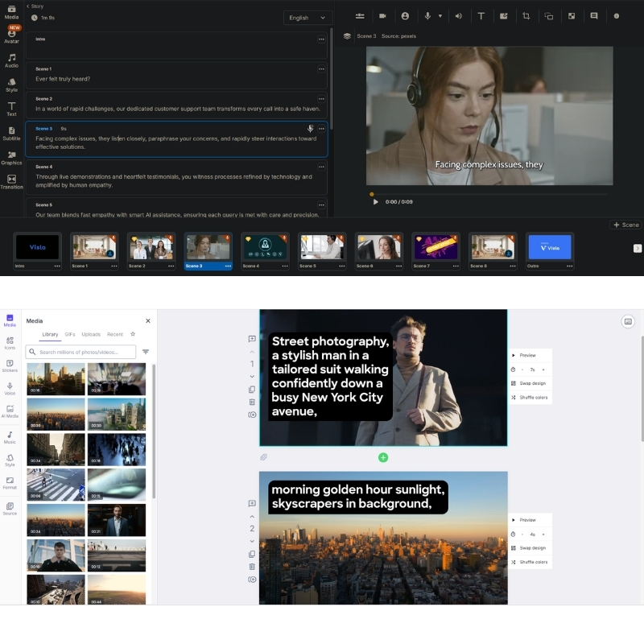Switch to the Uploads tab in the Media panel

pos(91,334)
